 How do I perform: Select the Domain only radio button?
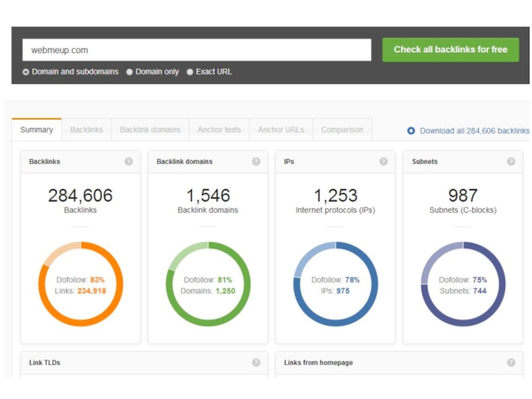tap(130, 72)
